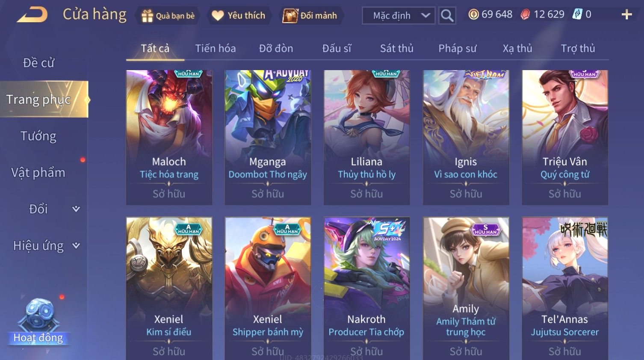
Task: Switch to the Tiến hóa tab
Action: pos(216,48)
